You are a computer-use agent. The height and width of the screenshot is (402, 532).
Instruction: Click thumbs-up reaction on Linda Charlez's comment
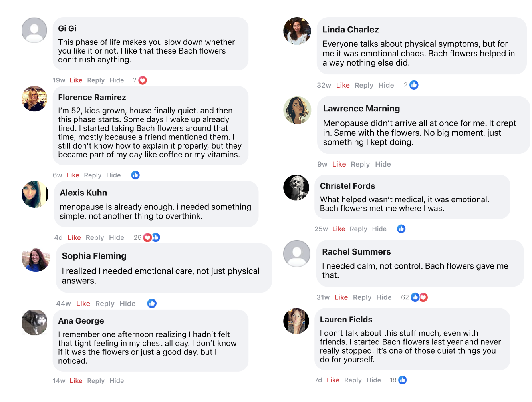(414, 85)
